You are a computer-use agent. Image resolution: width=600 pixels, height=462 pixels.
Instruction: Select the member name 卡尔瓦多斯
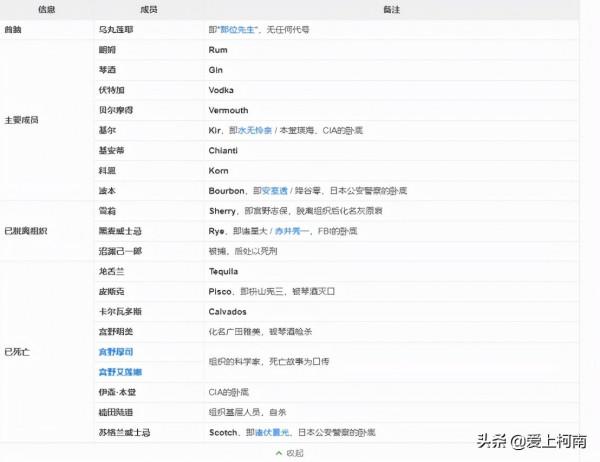tap(120, 312)
